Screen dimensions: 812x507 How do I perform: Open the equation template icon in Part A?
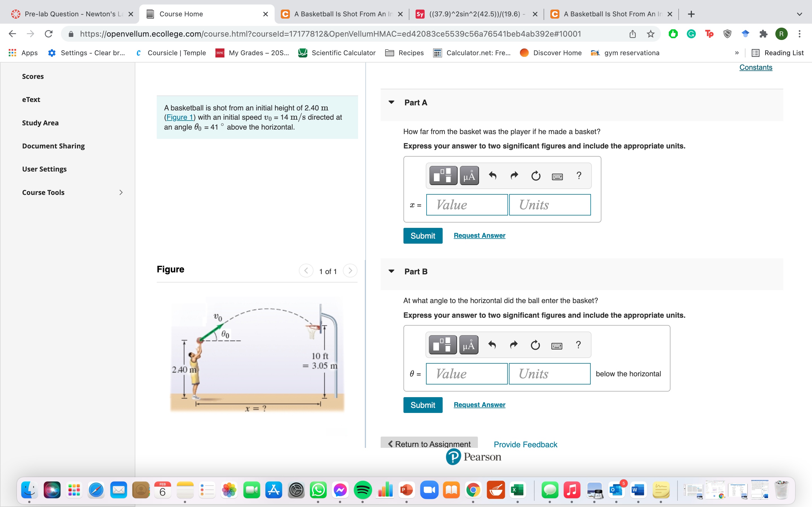(443, 175)
